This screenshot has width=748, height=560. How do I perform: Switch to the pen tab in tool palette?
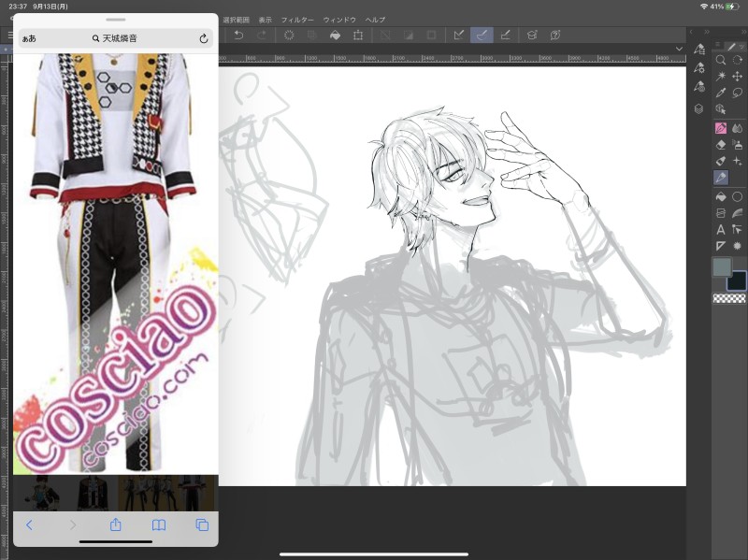pos(731,46)
